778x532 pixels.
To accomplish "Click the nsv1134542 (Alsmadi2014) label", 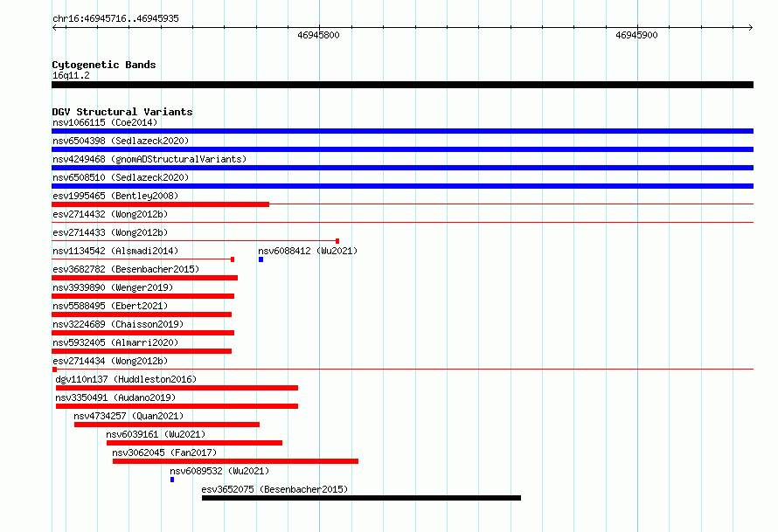I will [115, 251].
